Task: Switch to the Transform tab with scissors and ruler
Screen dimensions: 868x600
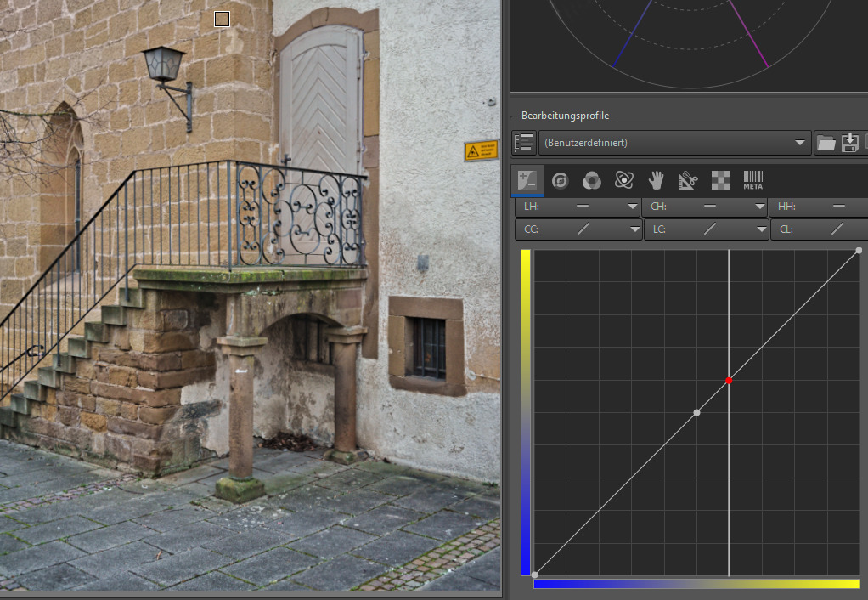Action: [x=688, y=180]
